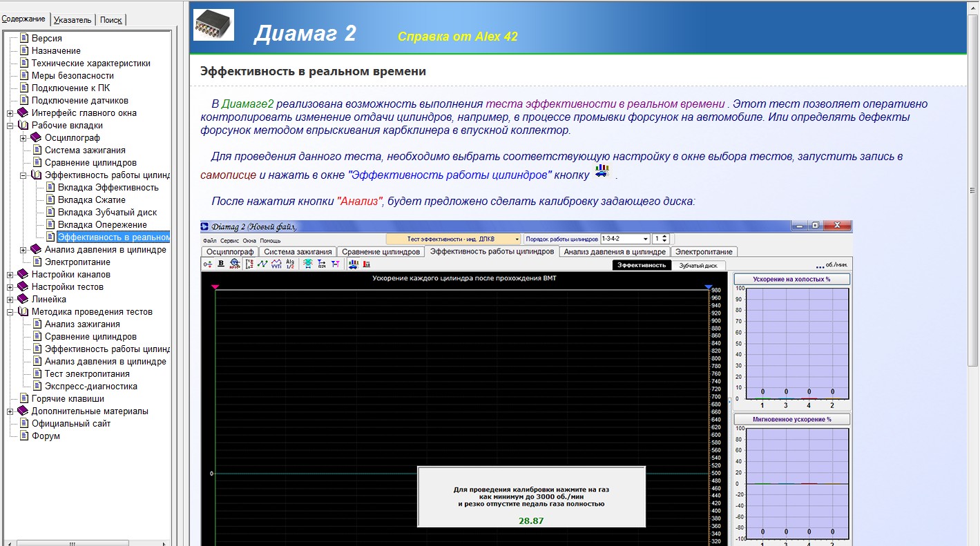The width and height of the screenshot is (980, 546).
Task: Click the page icon beside Официальный сайт
Action: click(24, 424)
